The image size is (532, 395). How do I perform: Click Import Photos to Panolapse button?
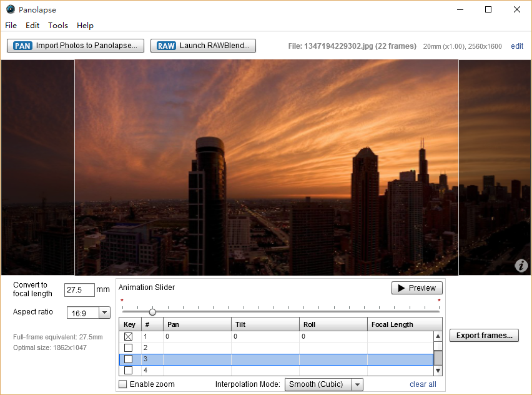coord(76,46)
